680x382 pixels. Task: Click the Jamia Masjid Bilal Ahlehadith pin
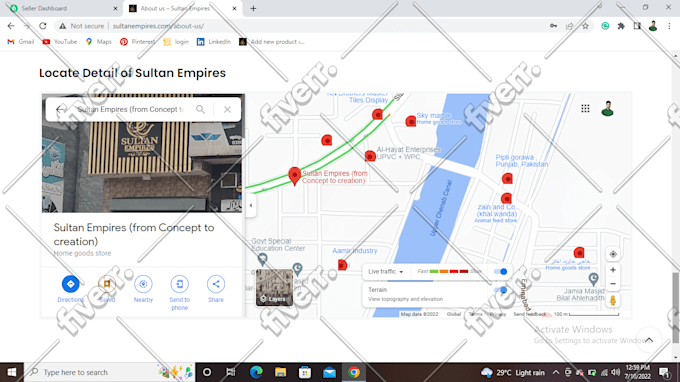pyautogui.click(x=593, y=279)
